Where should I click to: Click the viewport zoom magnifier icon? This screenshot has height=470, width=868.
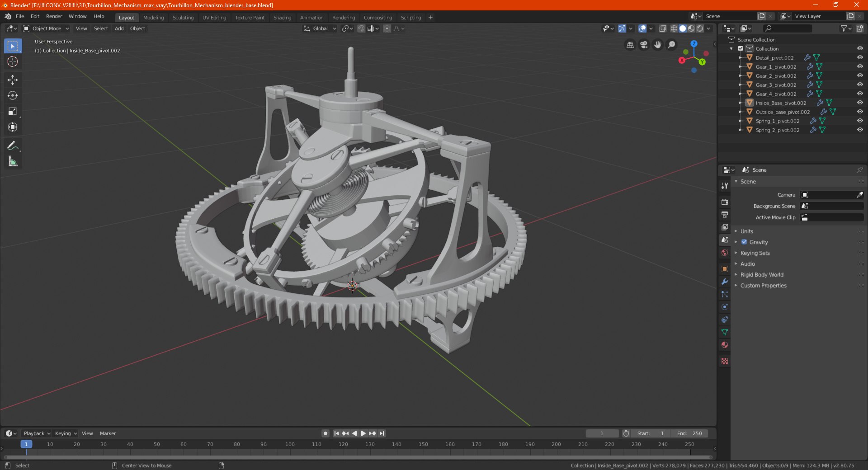(x=672, y=45)
